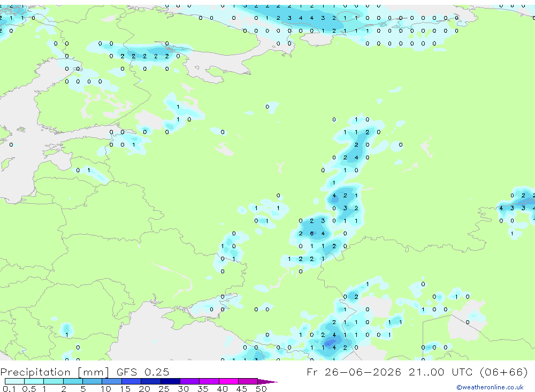Viewport: 535px width, 392px height.
Task: Click the '(06+66)' forecast run label
Action: (x=503, y=372)
